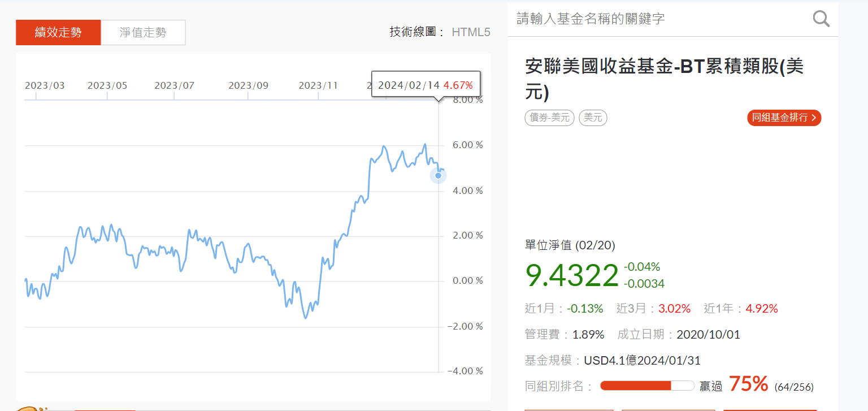
Task: Click the −4.00 % y-axis label
Action: (465, 371)
